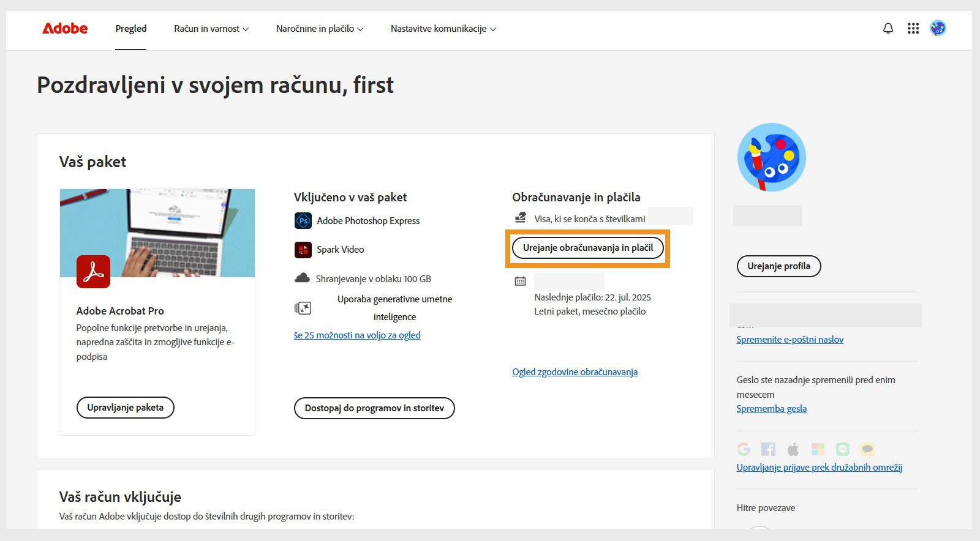Screen dimensions: 980x541
Task: Click the Pozdravljeni v svojem računu heading
Action: tap(215, 85)
